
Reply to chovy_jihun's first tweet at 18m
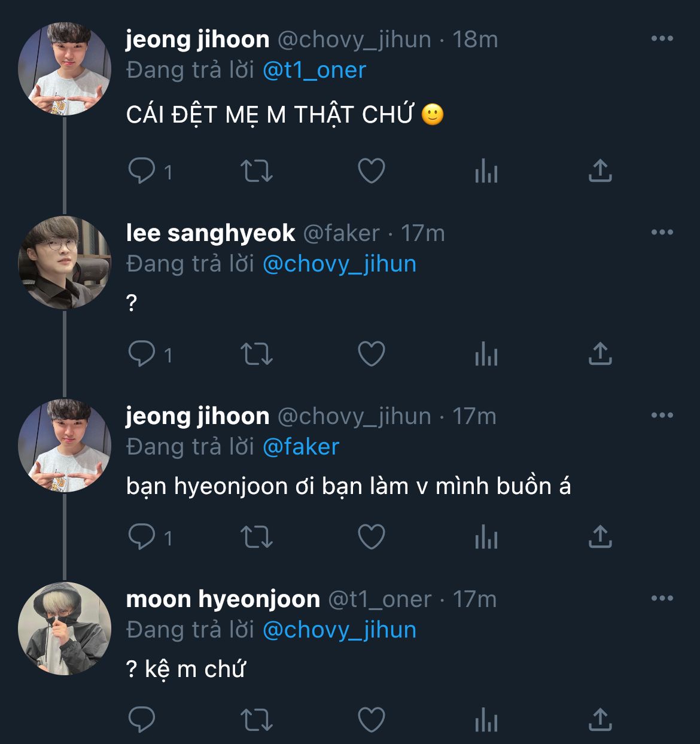142,171
